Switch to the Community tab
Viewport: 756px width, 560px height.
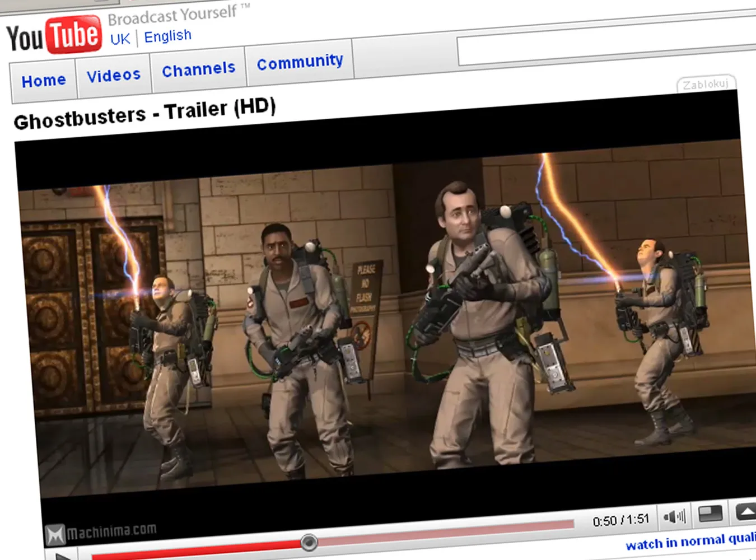(300, 61)
